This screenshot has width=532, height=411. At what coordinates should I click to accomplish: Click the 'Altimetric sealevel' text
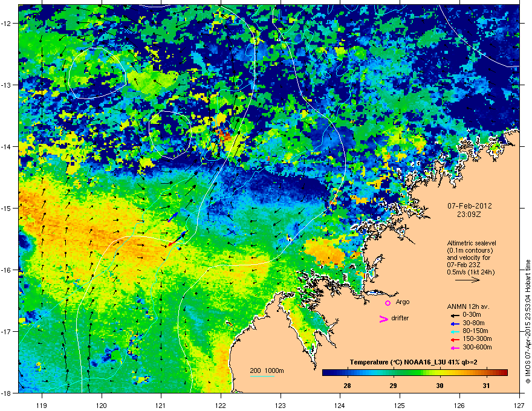point(472,243)
